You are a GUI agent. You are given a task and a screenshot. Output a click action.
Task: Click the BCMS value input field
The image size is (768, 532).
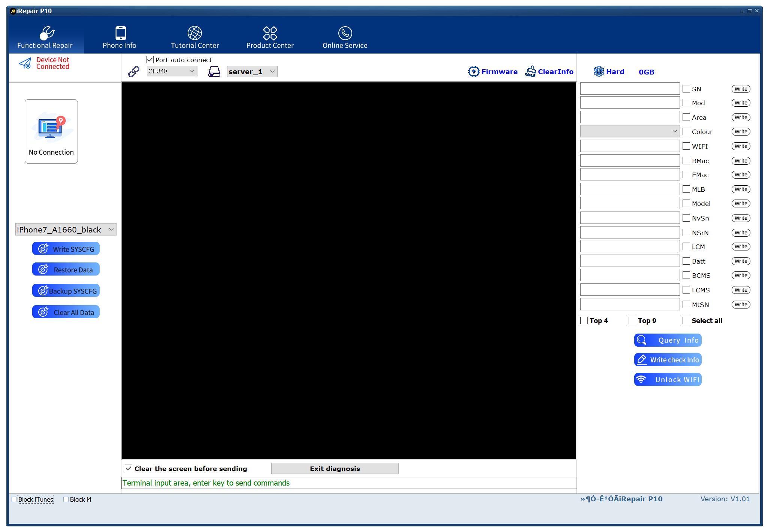(630, 275)
